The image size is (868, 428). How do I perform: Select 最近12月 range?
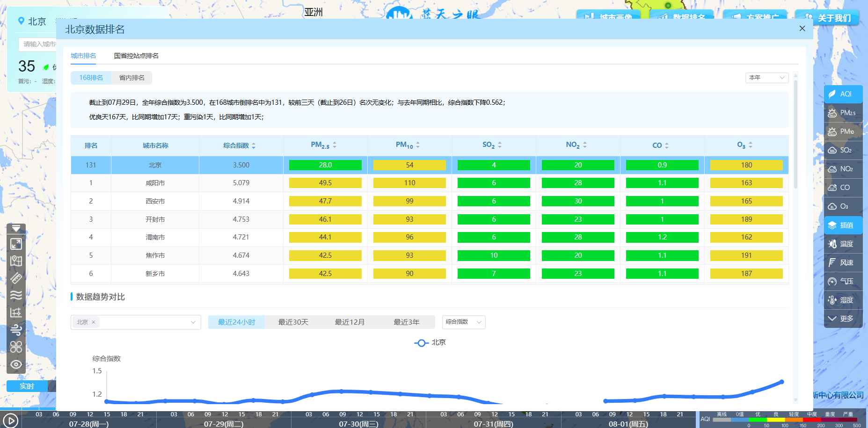(x=350, y=322)
